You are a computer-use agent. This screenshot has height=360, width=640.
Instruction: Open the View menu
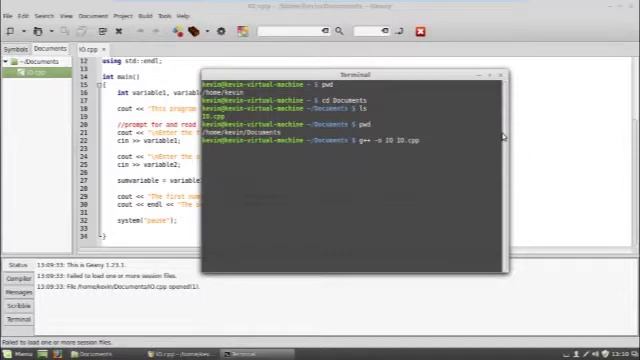[66, 16]
